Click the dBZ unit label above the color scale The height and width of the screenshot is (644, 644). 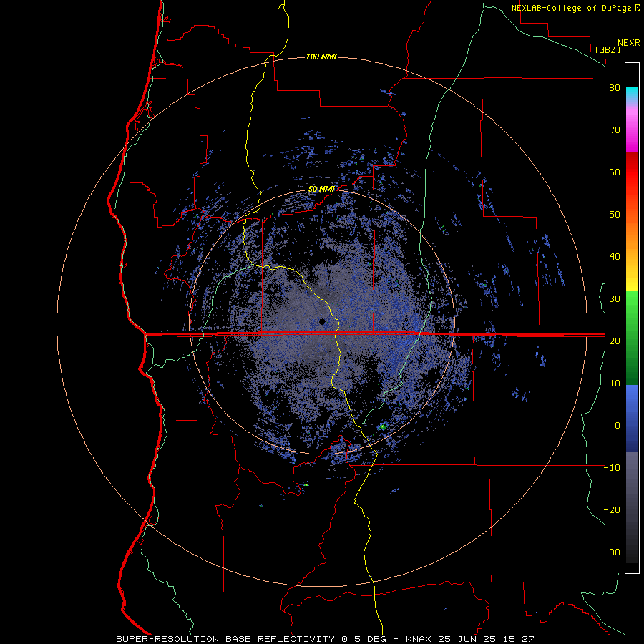tap(608, 49)
